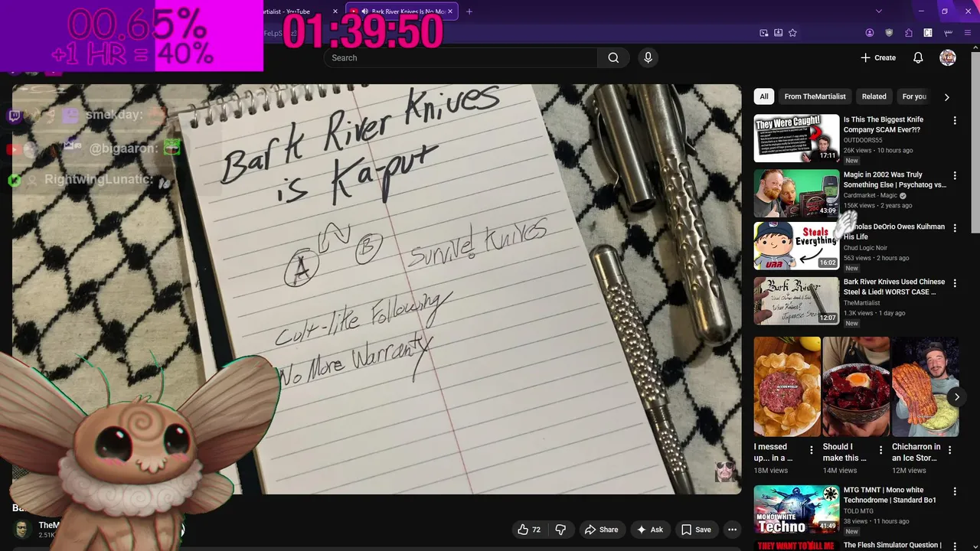The image size is (980, 551).
Task: Open YouTube notifications bell
Action: click(x=918, y=57)
